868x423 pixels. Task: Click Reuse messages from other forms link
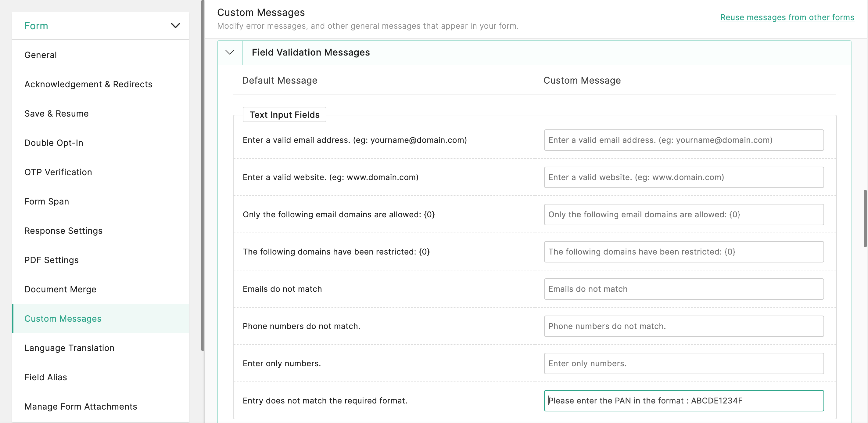click(787, 16)
